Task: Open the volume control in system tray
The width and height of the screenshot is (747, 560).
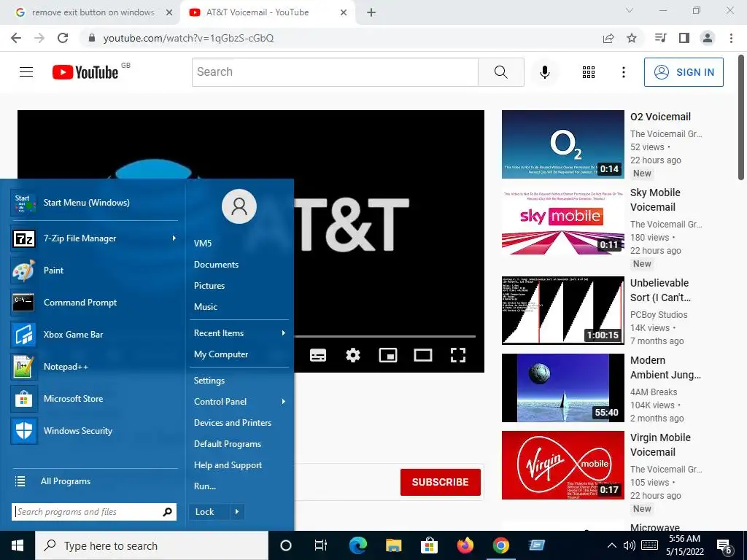Action: (629, 545)
